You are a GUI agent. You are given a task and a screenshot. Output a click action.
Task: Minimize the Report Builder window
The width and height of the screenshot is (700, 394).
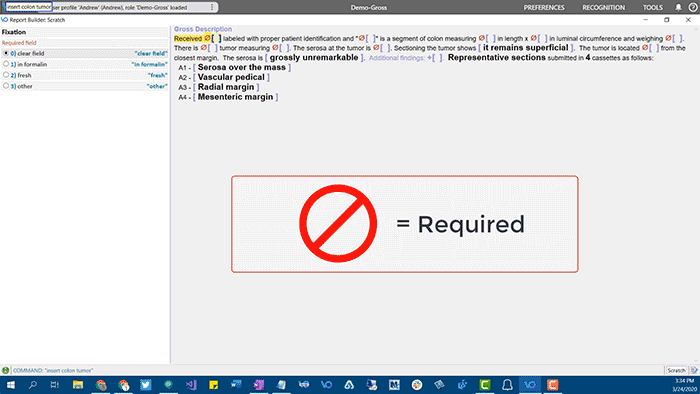tap(646, 20)
